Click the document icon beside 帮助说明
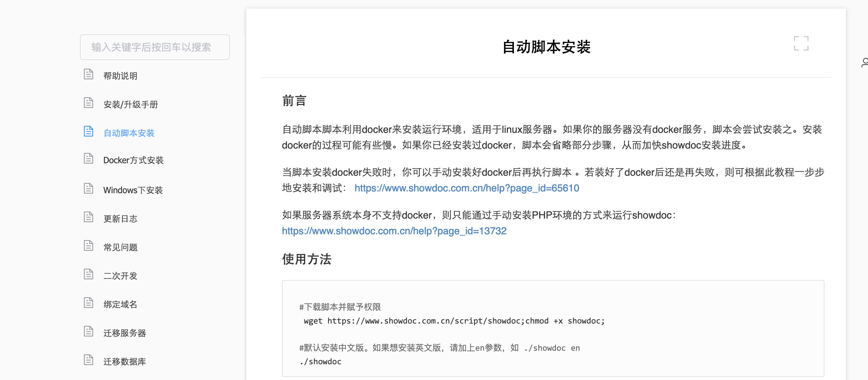 pyautogui.click(x=89, y=74)
